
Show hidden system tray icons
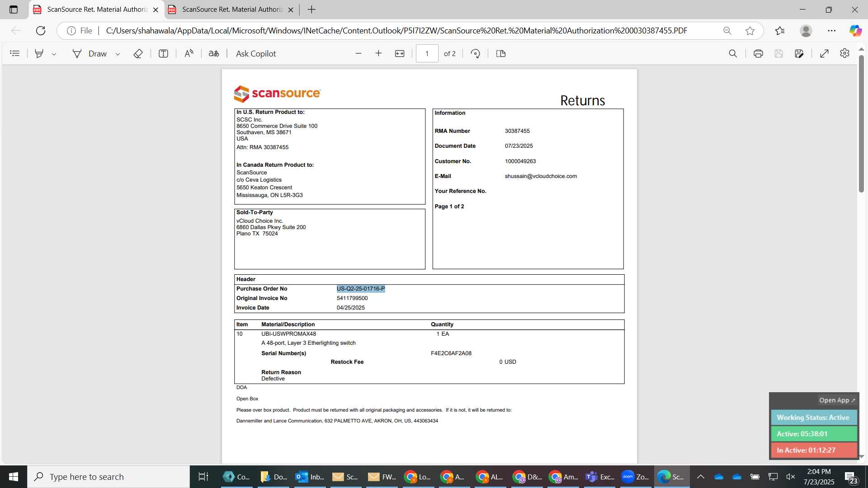pos(700,477)
